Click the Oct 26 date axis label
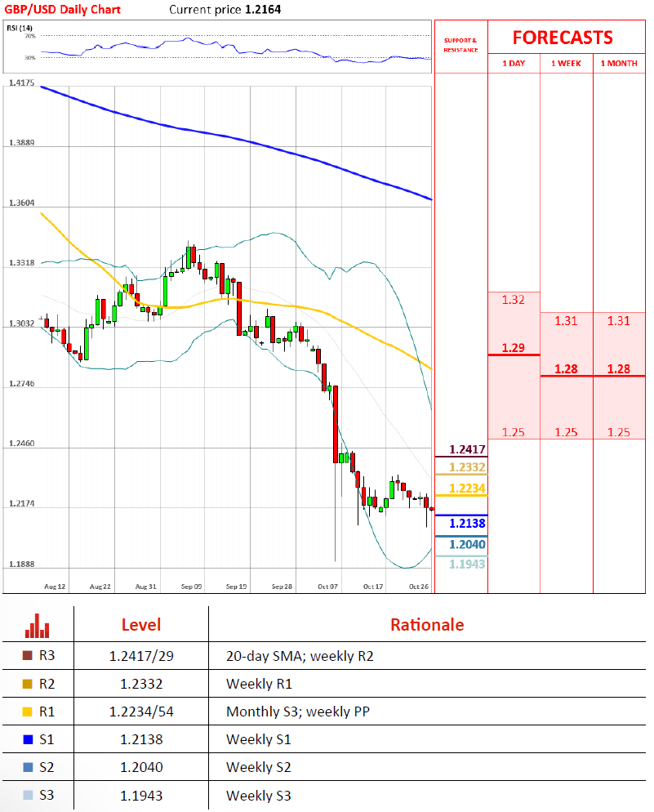Screen dimensions: 654x812 pos(419,587)
